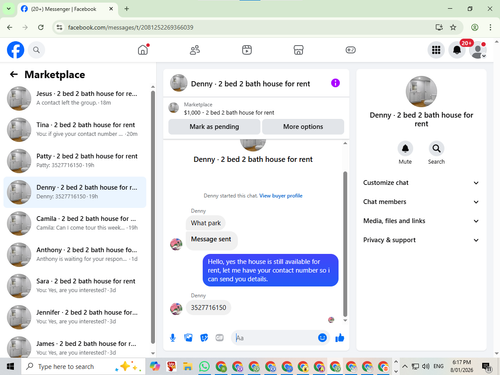Open the Facebook search magnifier

36,50
